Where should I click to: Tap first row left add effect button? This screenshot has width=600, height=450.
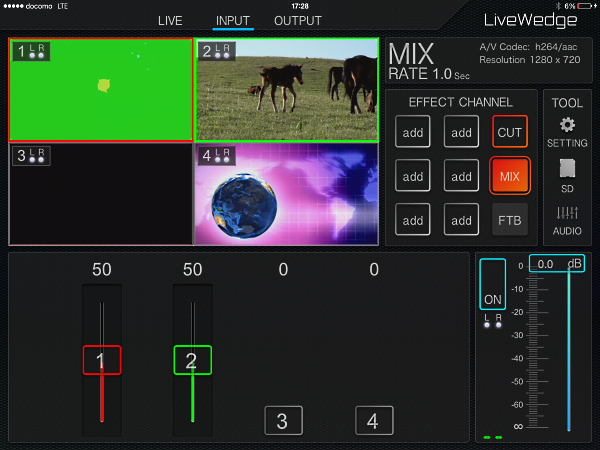point(412,132)
